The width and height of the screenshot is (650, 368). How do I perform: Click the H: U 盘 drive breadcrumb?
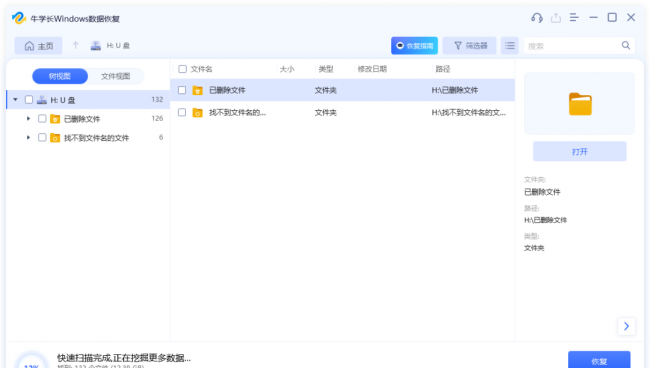[x=110, y=46]
